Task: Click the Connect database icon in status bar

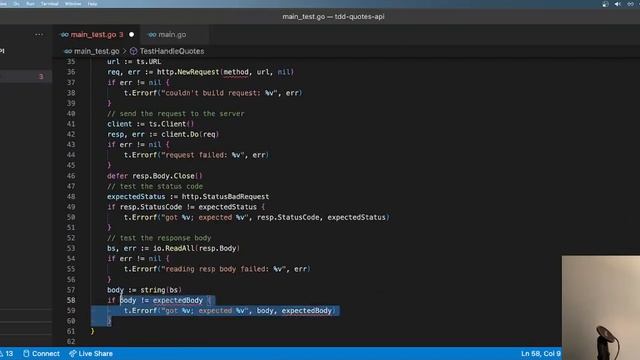Action: click(26, 353)
